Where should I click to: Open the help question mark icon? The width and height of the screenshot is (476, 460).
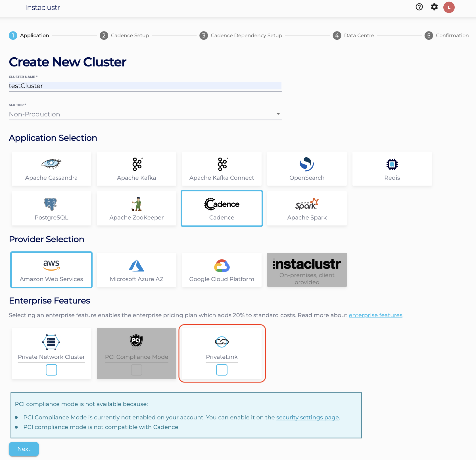coord(419,7)
